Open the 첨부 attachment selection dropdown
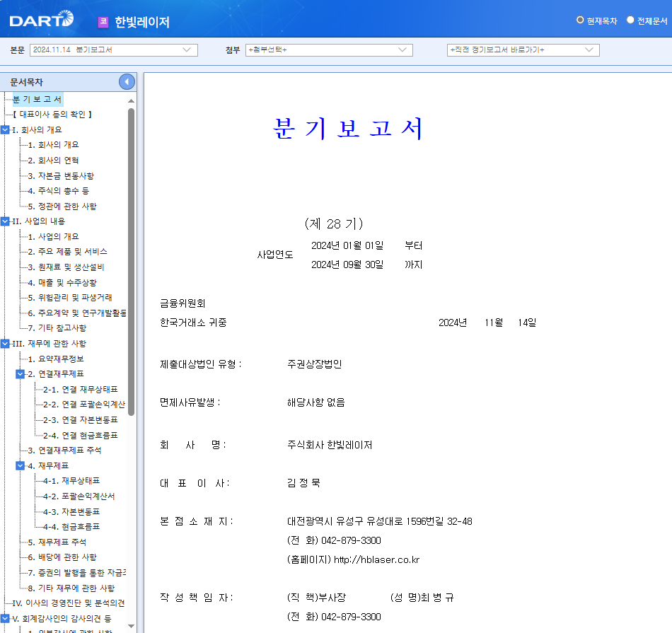The image size is (672, 633). click(x=401, y=50)
